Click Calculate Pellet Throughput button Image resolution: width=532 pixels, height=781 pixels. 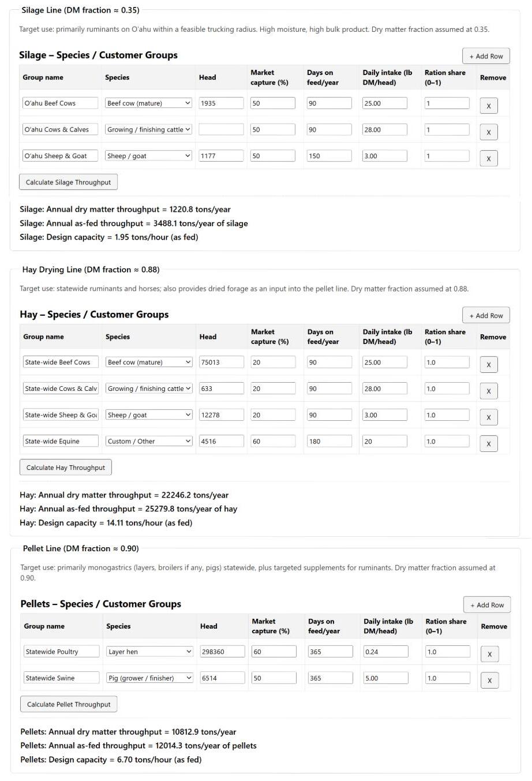[x=69, y=704]
